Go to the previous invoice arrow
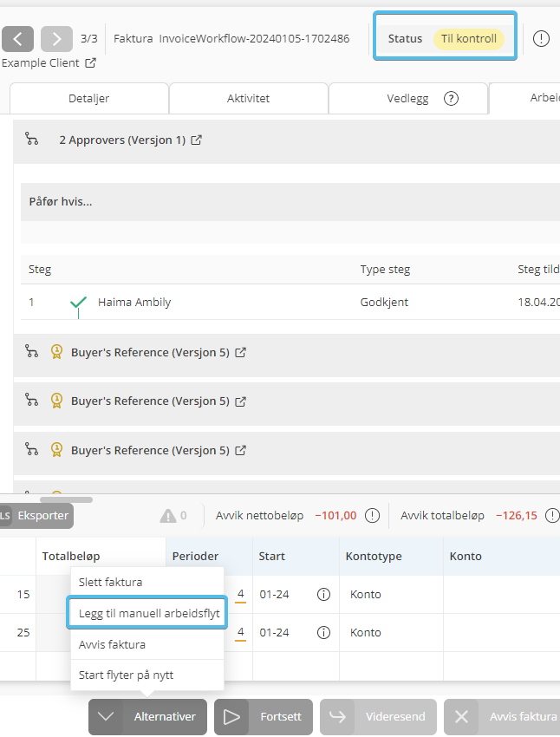The image size is (560, 737). click(17, 38)
